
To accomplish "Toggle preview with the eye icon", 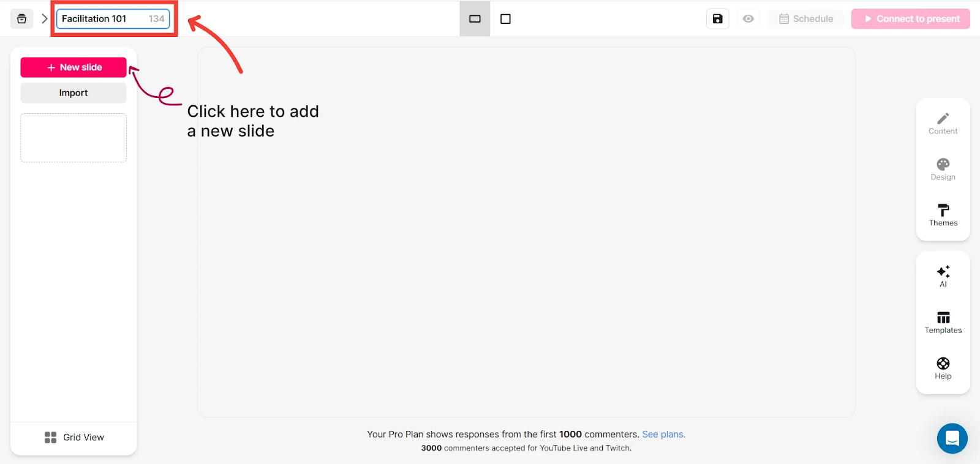I will pyautogui.click(x=748, y=19).
